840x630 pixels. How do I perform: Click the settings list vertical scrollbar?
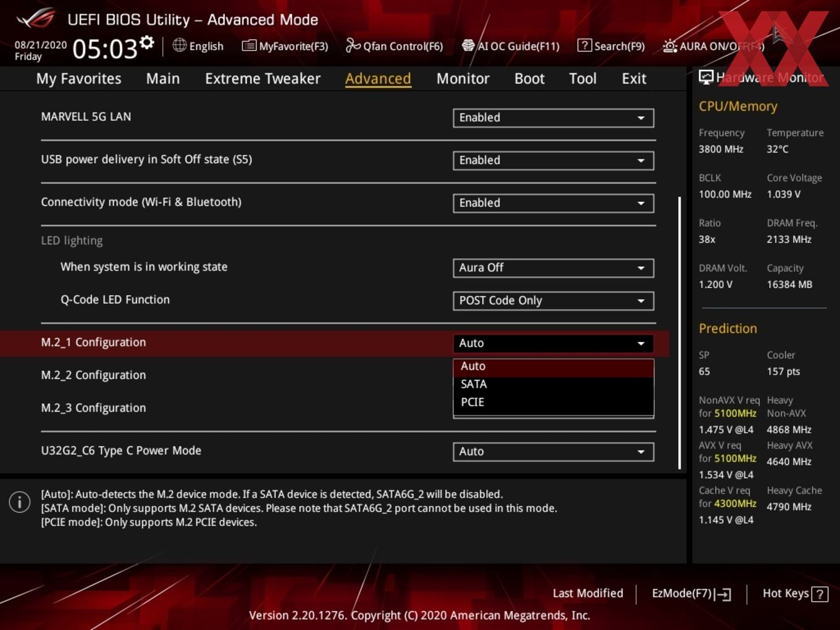click(x=679, y=333)
